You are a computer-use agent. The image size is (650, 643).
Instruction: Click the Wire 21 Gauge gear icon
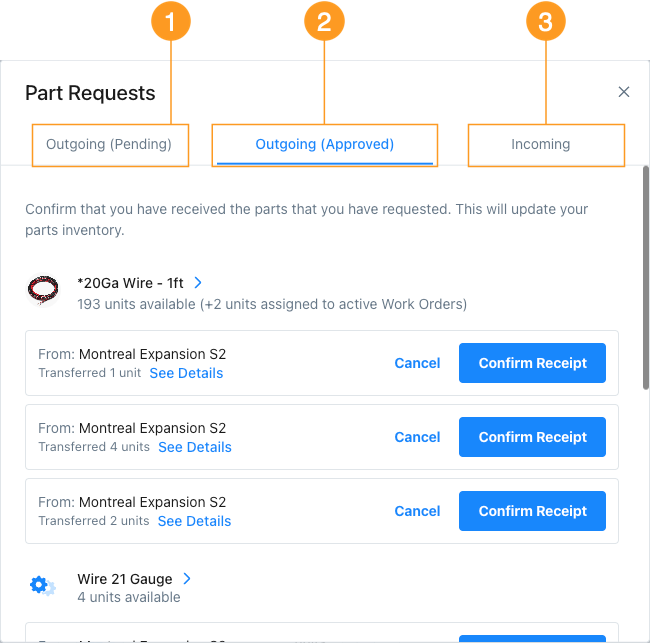coord(42,586)
